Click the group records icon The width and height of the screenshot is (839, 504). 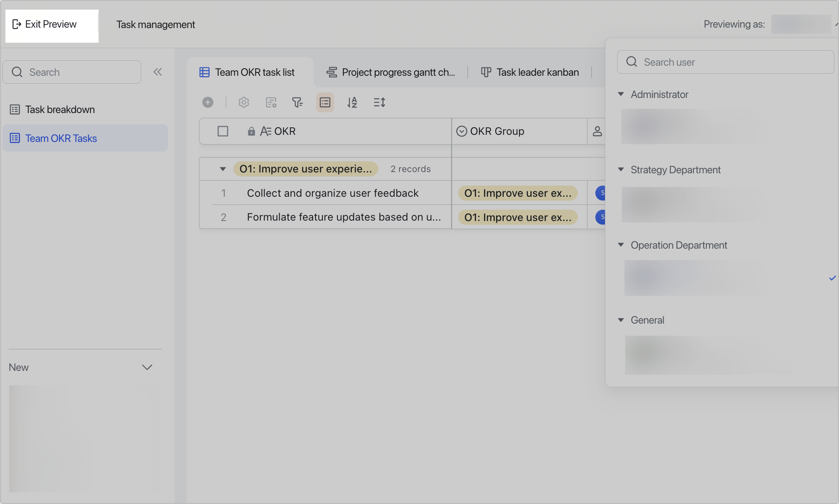[x=325, y=102]
